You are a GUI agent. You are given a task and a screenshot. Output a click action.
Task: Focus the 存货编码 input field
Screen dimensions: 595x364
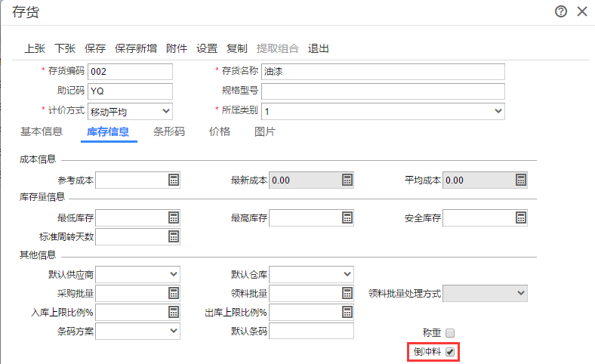[130, 71]
